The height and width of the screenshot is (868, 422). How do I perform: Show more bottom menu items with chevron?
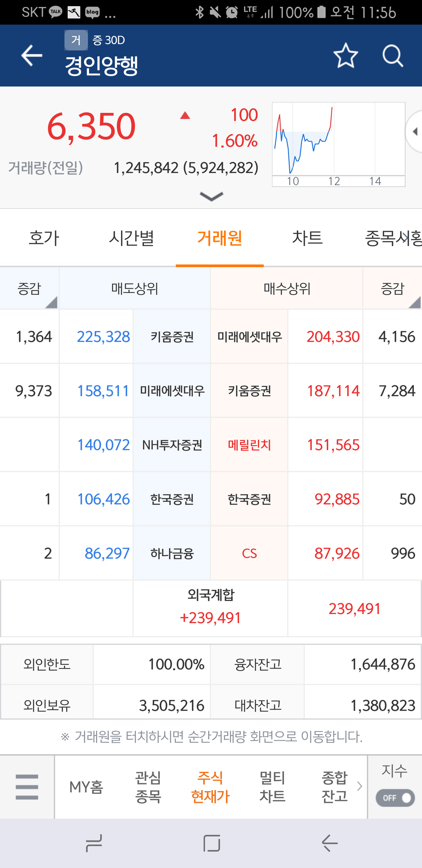(x=360, y=787)
